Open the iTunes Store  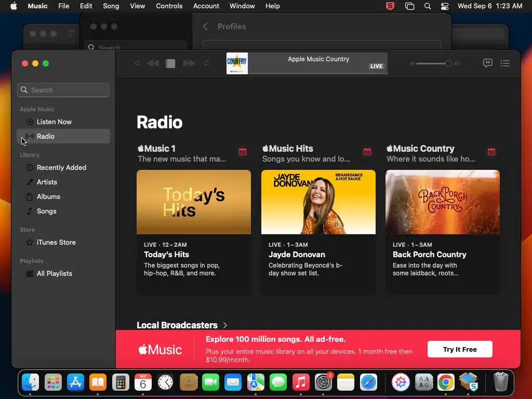pos(63,242)
